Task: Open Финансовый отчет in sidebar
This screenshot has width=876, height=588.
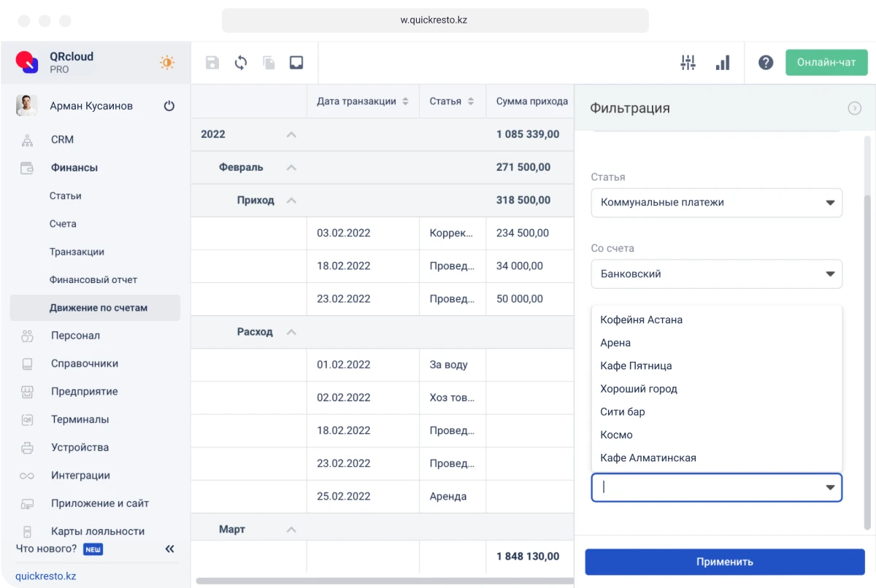Action: tap(93, 279)
